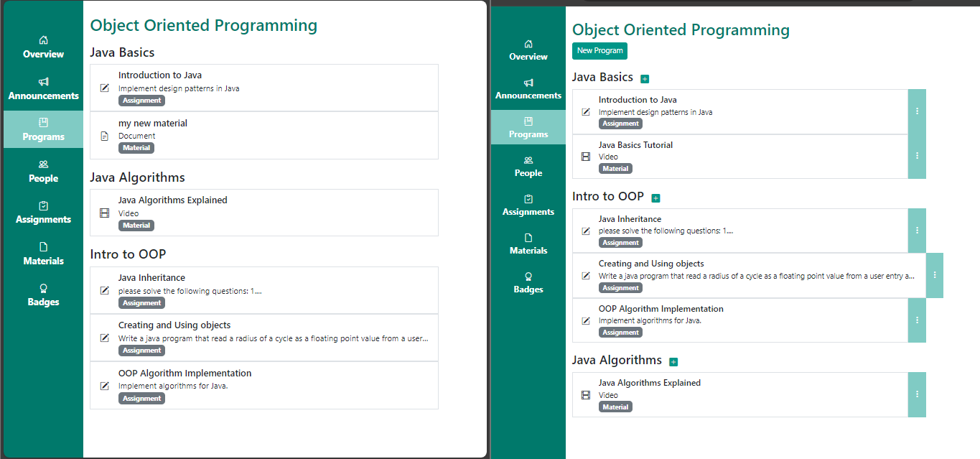Click the Assignments clipboard icon in right window
This screenshot has height=459, width=980.
(x=528, y=199)
